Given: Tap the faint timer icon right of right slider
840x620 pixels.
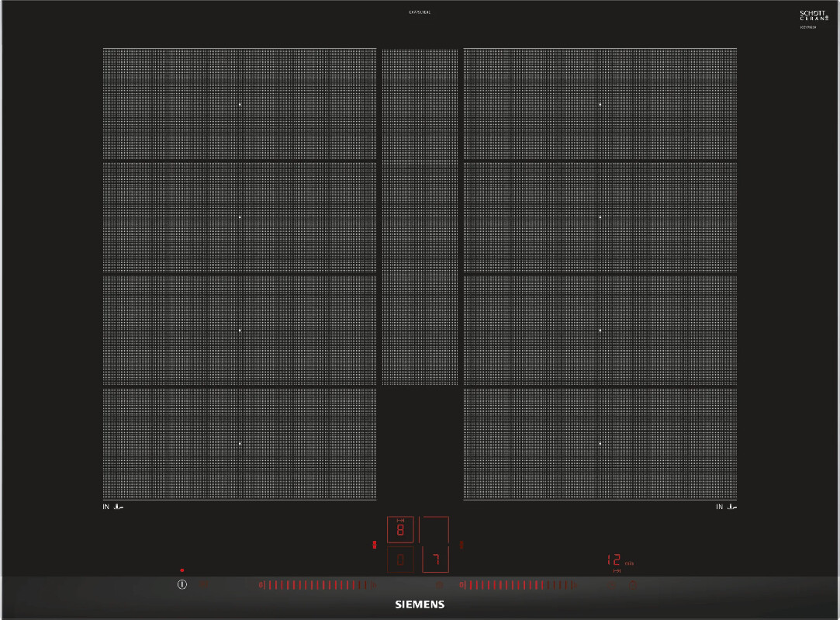Looking at the screenshot, I should (x=610, y=585).
